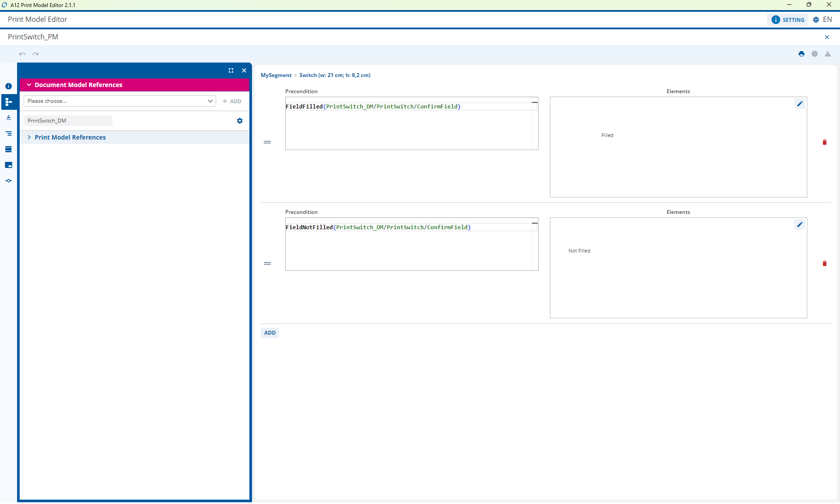Click the PrintSwitch_PM title

coord(33,37)
